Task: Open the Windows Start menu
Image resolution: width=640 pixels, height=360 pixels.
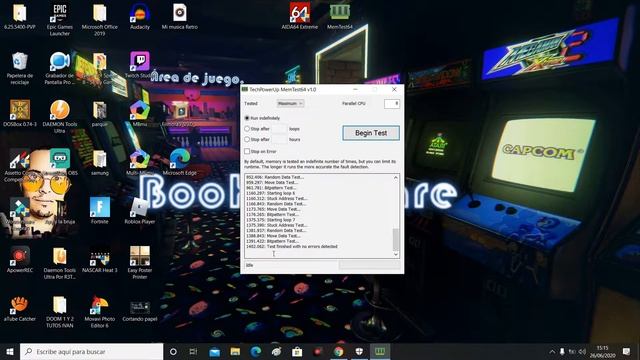Action: click(10, 351)
